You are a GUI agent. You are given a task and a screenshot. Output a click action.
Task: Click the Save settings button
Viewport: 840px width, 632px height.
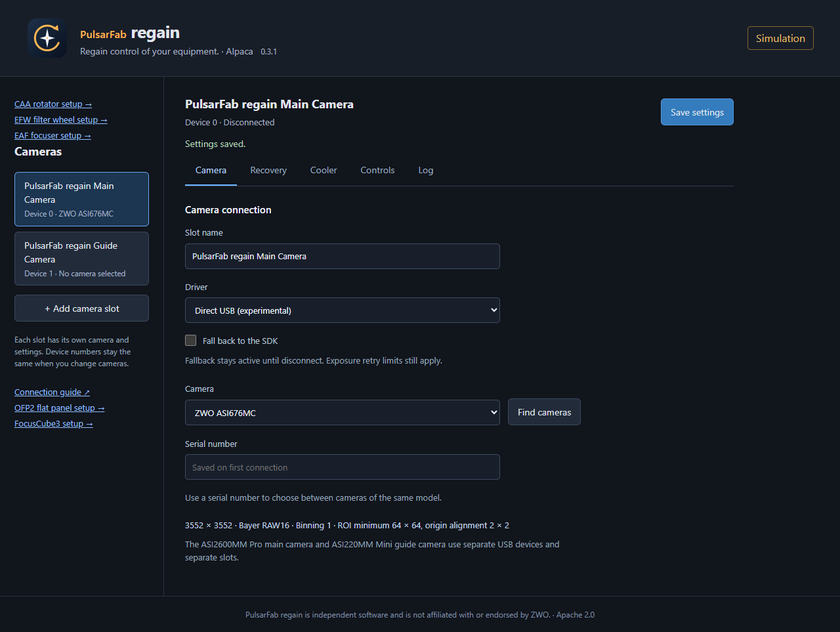point(697,112)
